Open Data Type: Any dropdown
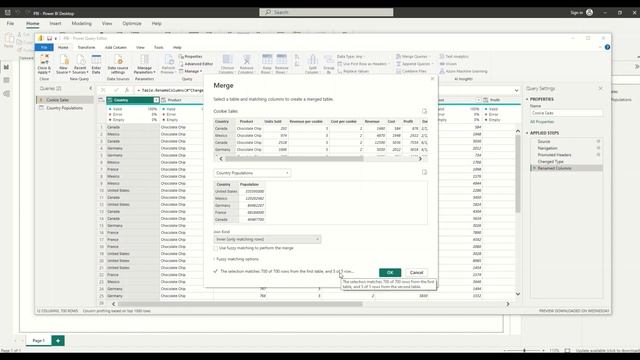This screenshot has height=360, width=640. 350,56
